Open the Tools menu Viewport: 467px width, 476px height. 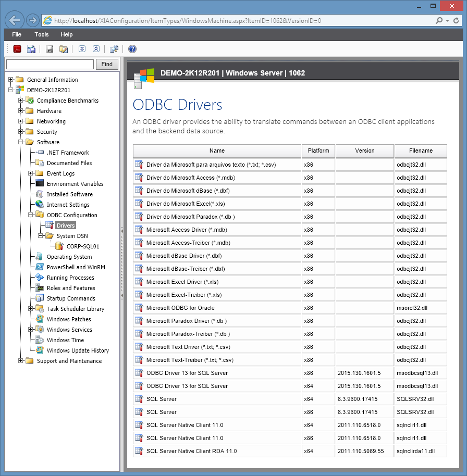click(x=42, y=34)
